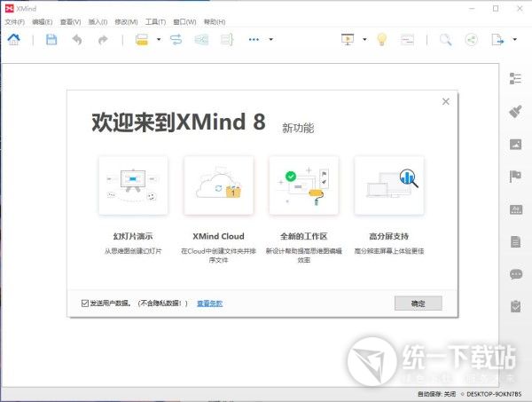The image size is (532, 402).
Task: Open the 文件(F) menu
Action: [x=15, y=20]
